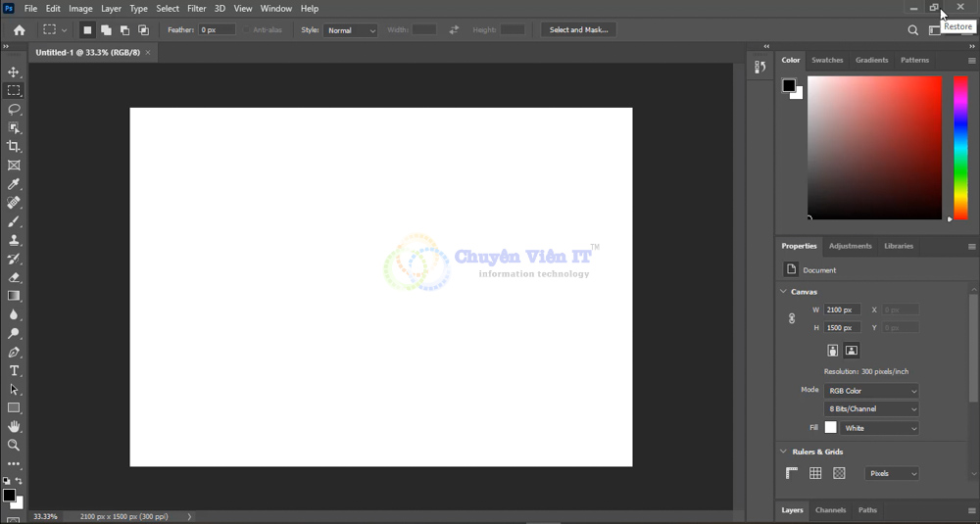Activate the Eyedropper tool
This screenshot has width=980, height=524.
point(14,184)
